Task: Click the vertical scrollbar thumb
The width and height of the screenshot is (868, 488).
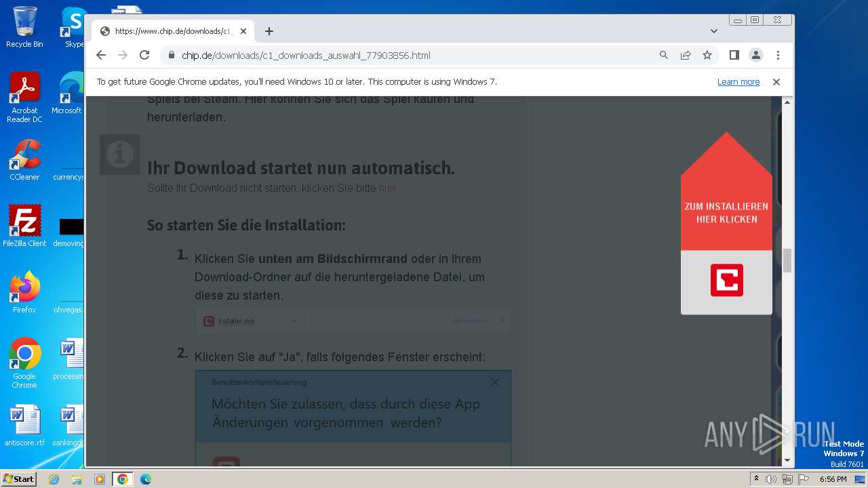Action: (787, 261)
